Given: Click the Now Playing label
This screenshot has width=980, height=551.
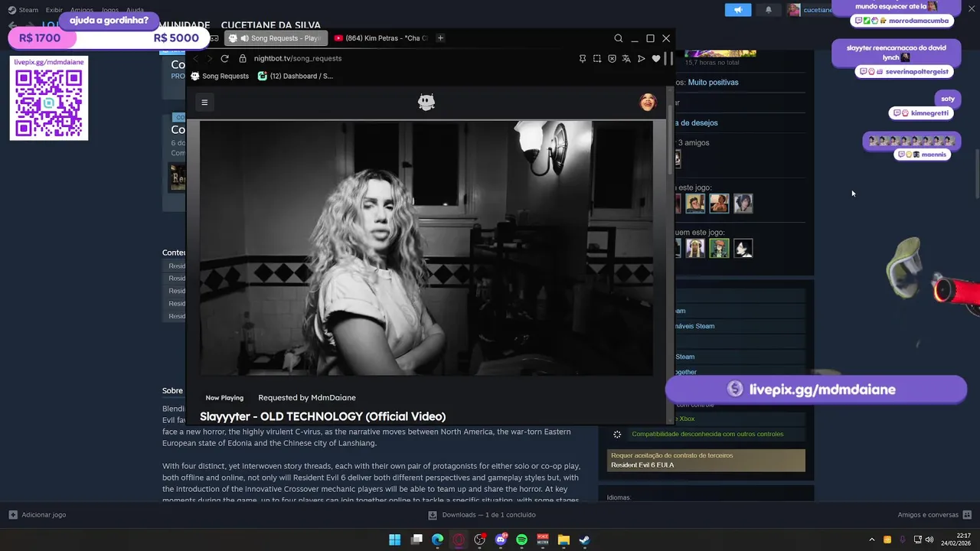Looking at the screenshot, I should [224, 398].
